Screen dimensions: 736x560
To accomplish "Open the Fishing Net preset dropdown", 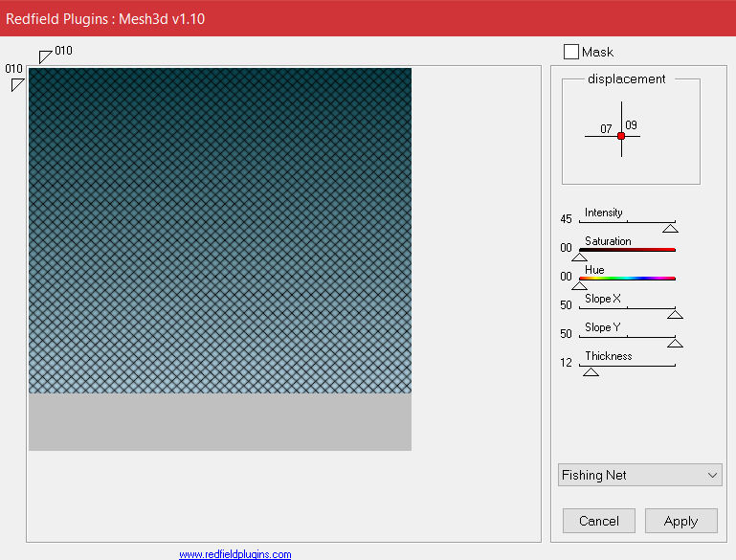I will pyautogui.click(x=640, y=475).
